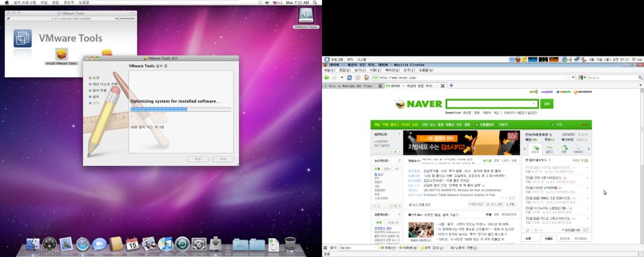The width and height of the screenshot is (644, 257).
Task: Expand the Naver search box suggestions arrow
Action: click(x=534, y=104)
